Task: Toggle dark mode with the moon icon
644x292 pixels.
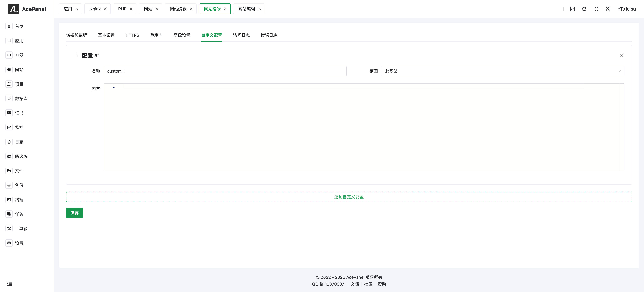Action: (x=608, y=9)
